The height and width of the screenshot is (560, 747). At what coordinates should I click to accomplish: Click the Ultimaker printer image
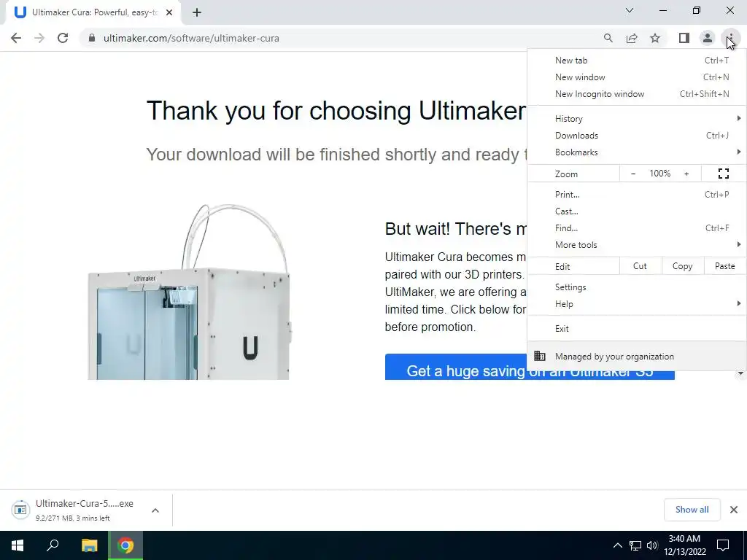pyautogui.click(x=189, y=292)
